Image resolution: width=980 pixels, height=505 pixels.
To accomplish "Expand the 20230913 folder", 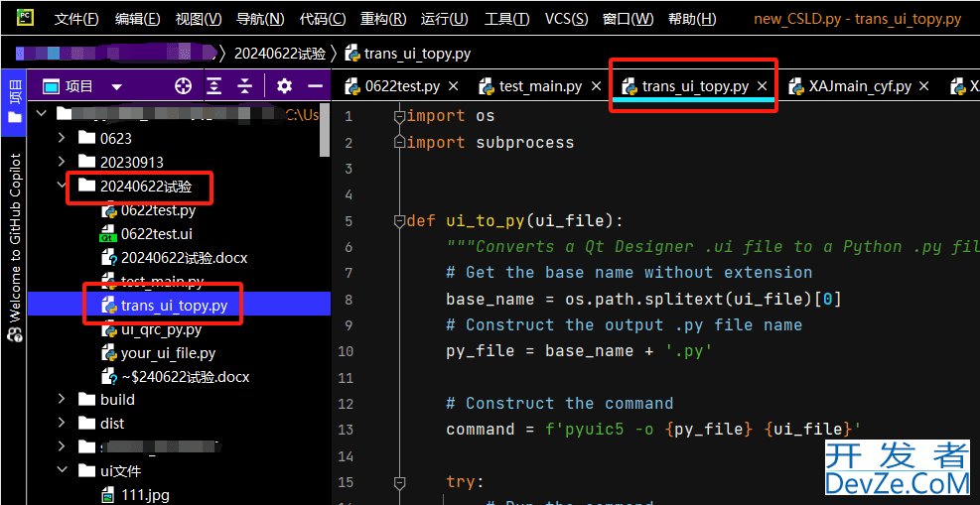I will [x=62, y=162].
